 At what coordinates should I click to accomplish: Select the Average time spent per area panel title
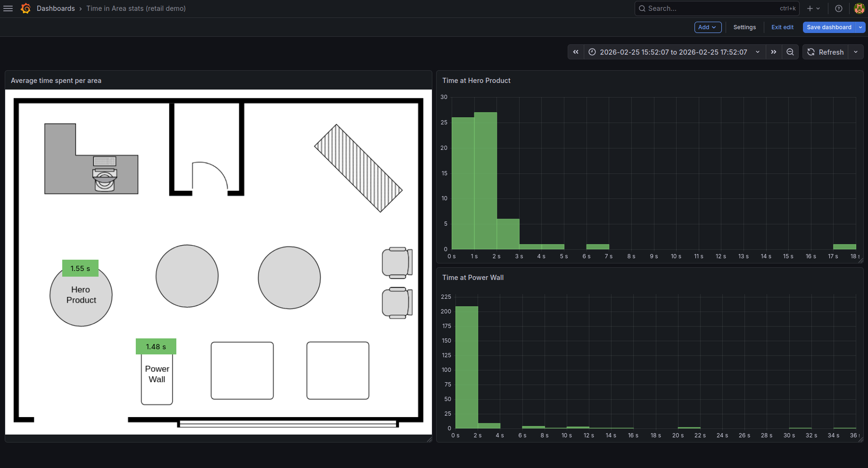tap(56, 81)
